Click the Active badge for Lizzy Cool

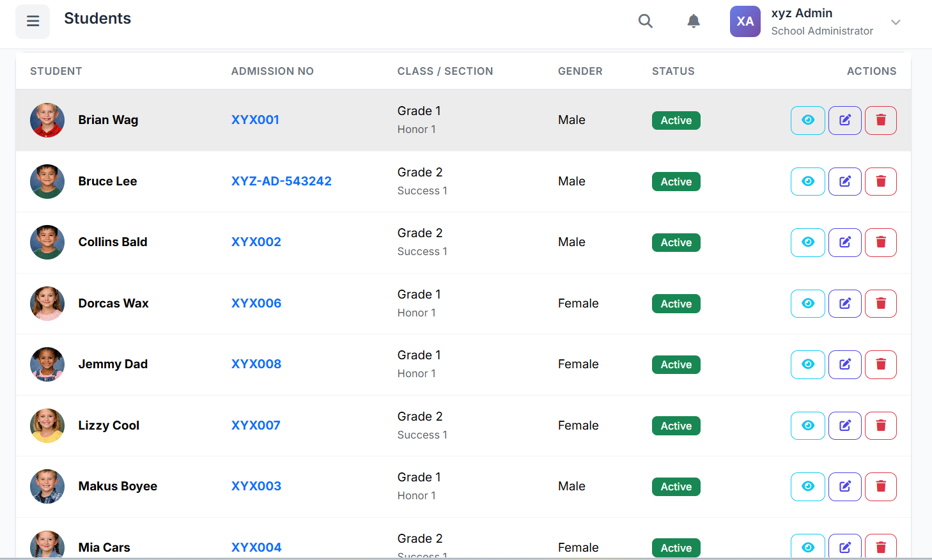coord(676,426)
